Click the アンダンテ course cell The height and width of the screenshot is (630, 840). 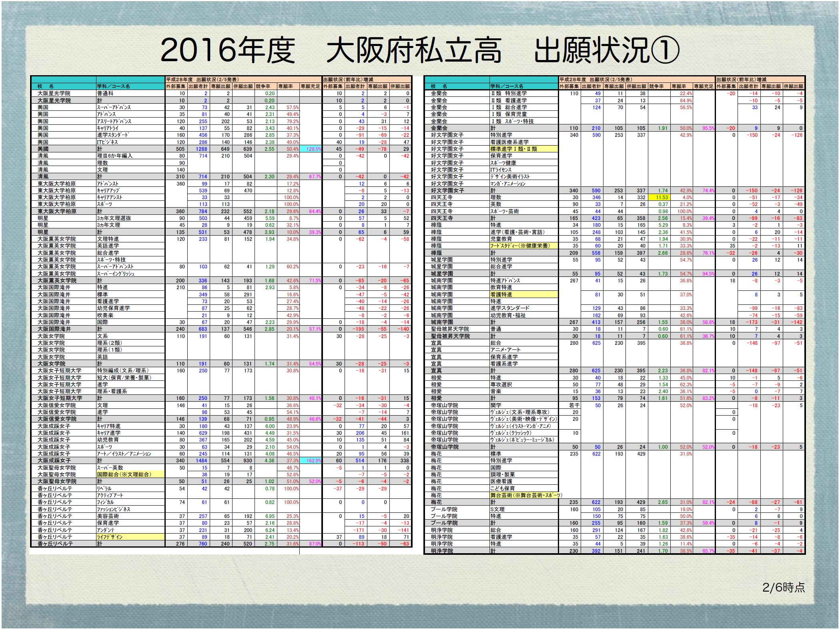130,530
